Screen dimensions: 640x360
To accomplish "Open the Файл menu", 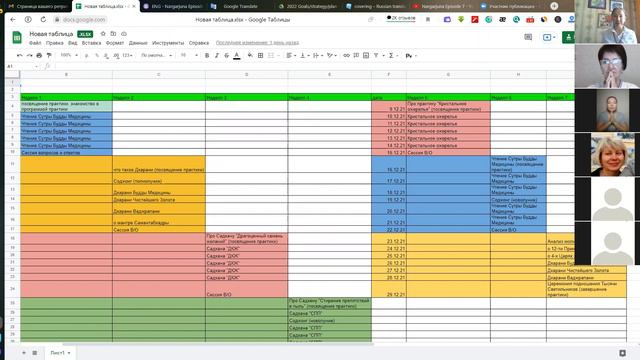I will pyautogui.click(x=35, y=43).
